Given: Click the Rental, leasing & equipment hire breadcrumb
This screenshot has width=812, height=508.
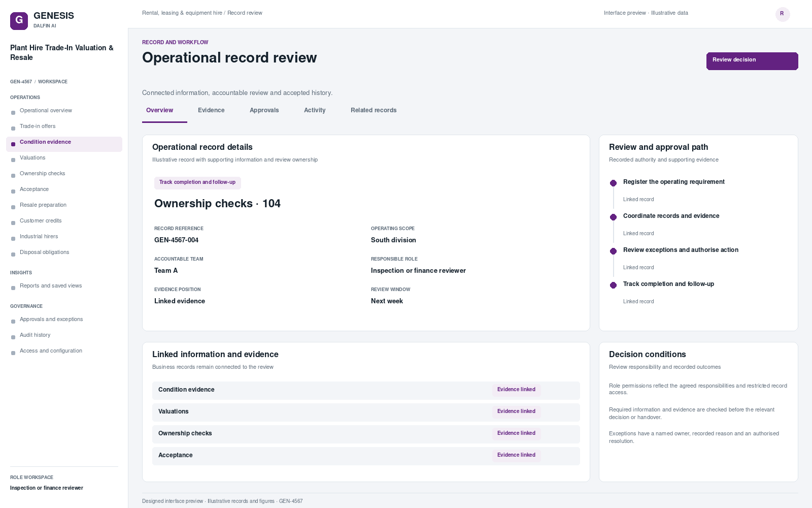Looking at the screenshot, I should pyautogui.click(x=182, y=13).
